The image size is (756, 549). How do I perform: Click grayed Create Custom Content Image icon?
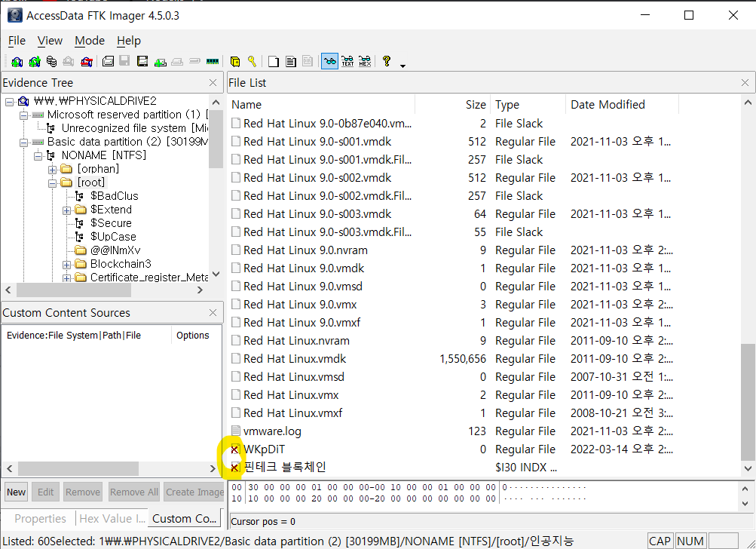177,61
